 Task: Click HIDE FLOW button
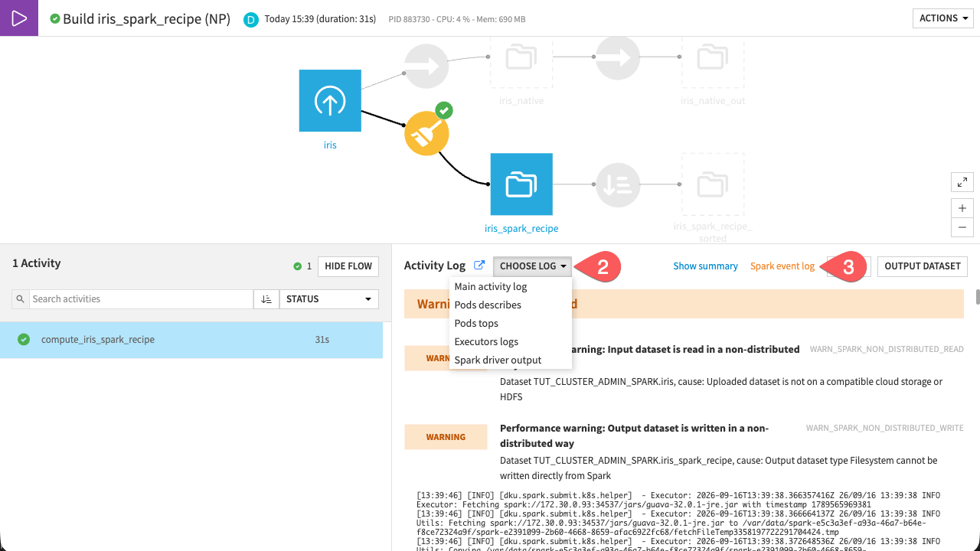coord(348,266)
